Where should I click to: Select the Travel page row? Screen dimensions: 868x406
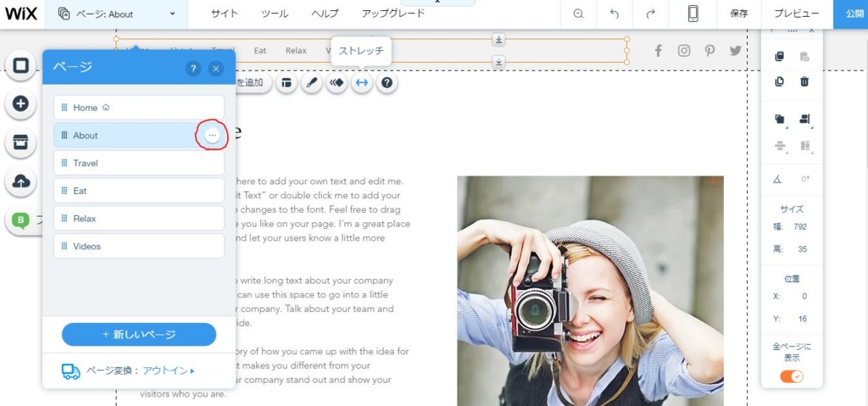click(139, 163)
